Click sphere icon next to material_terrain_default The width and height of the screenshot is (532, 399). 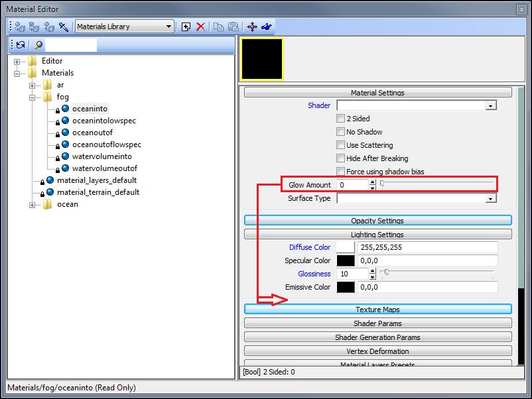point(50,192)
